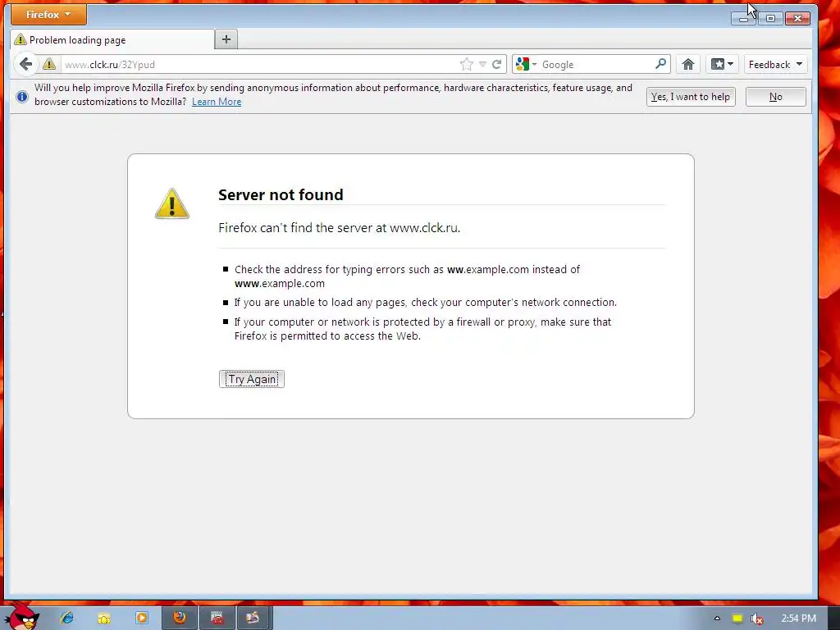The width and height of the screenshot is (840, 630).
Task: Open the media player taskbar icon
Action: click(141, 619)
